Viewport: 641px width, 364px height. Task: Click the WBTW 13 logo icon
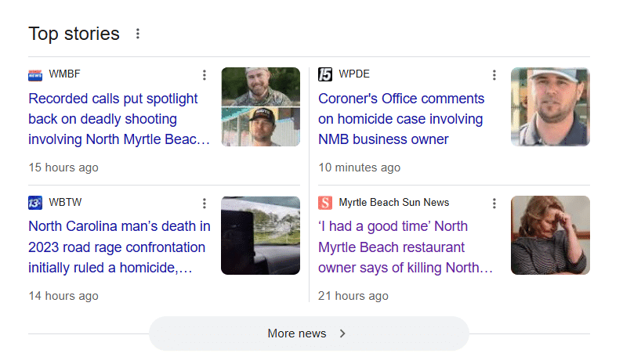[x=35, y=203]
